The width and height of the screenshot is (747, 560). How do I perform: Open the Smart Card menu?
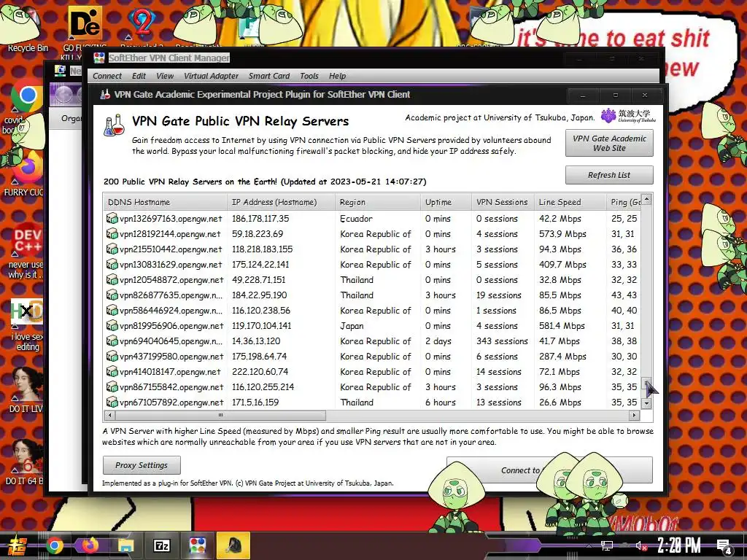pos(269,76)
